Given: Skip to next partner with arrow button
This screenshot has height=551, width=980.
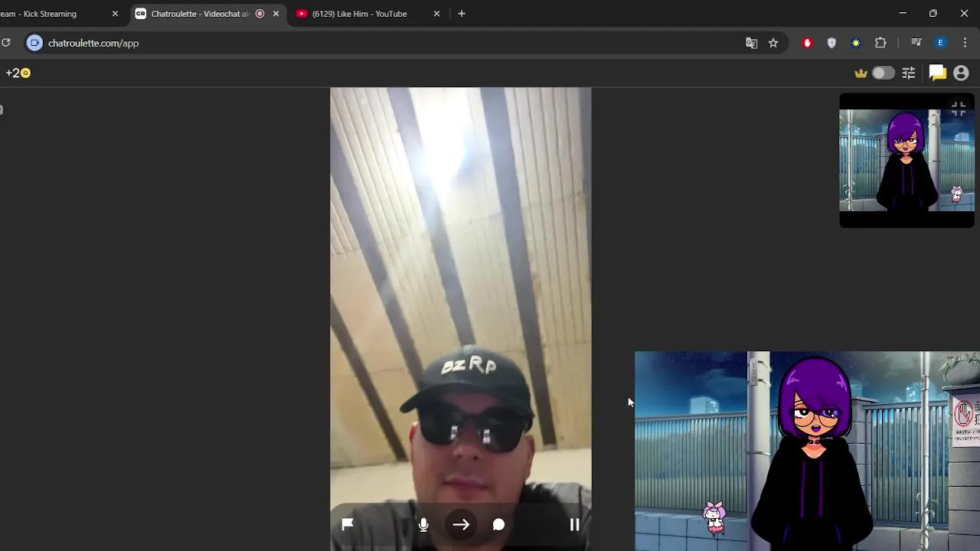Looking at the screenshot, I should pos(461,524).
